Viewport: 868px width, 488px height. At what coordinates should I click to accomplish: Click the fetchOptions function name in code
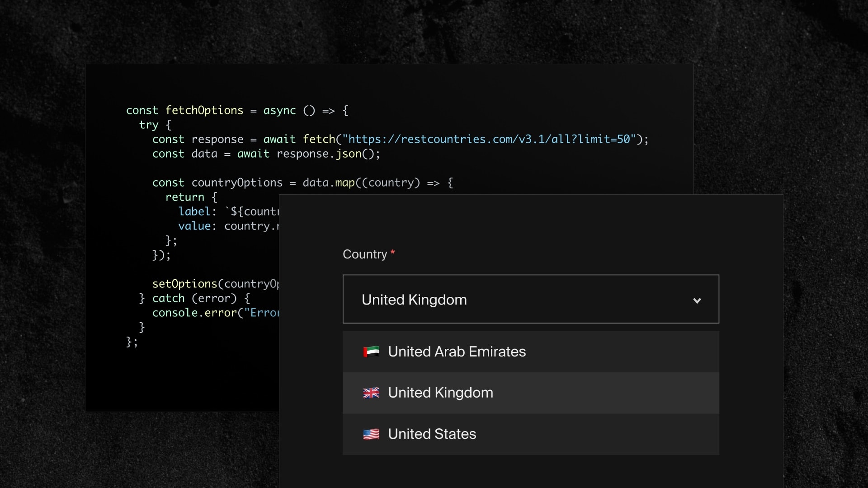[204, 110]
